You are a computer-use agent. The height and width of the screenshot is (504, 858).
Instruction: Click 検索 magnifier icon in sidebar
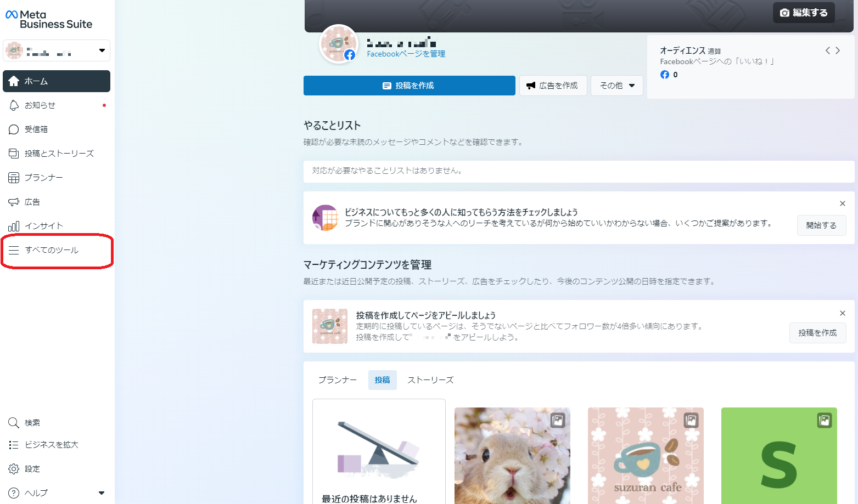[x=14, y=423]
